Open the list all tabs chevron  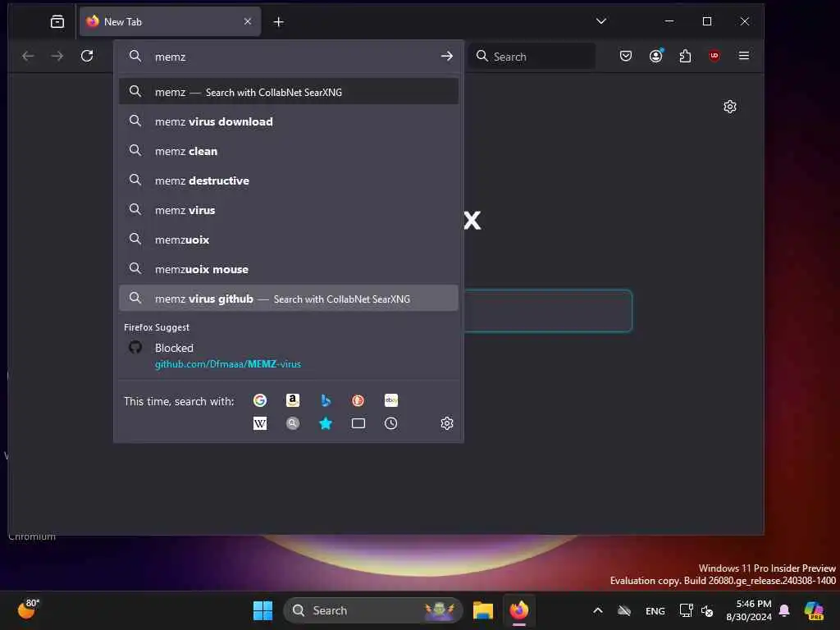[601, 21]
